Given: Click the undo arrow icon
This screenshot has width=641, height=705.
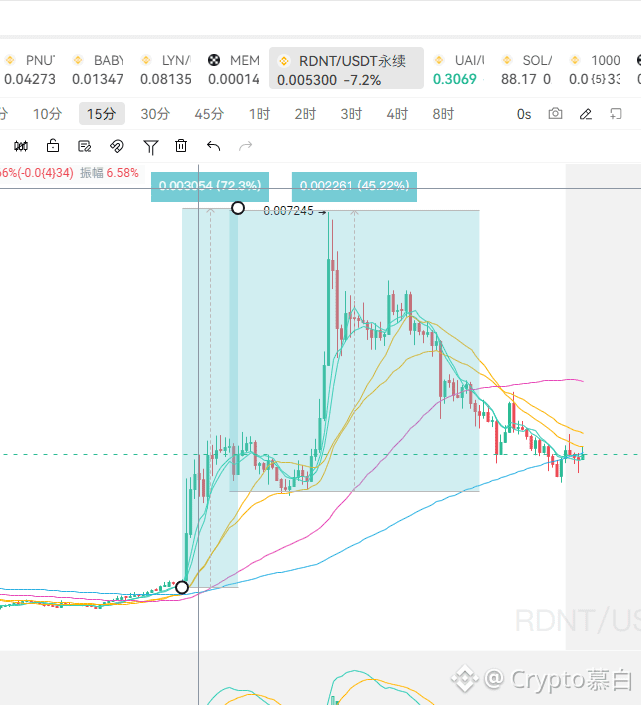Looking at the screenshot, I should click(213, 146).
